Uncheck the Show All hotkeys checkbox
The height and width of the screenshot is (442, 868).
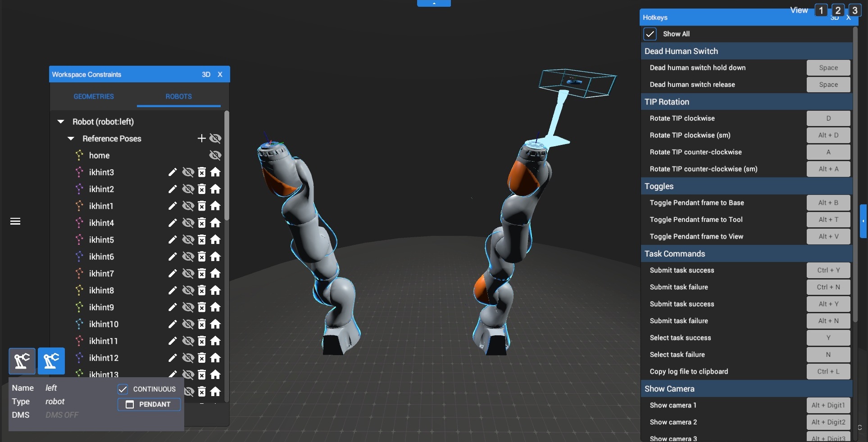(x=650, y=34)
